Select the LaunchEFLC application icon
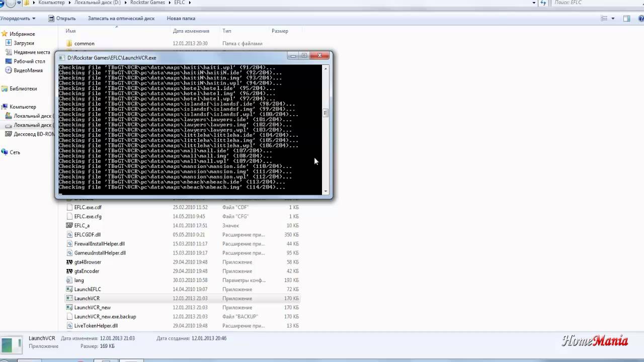The width and height of the screenshot is (644, 362). click(69, 289)
